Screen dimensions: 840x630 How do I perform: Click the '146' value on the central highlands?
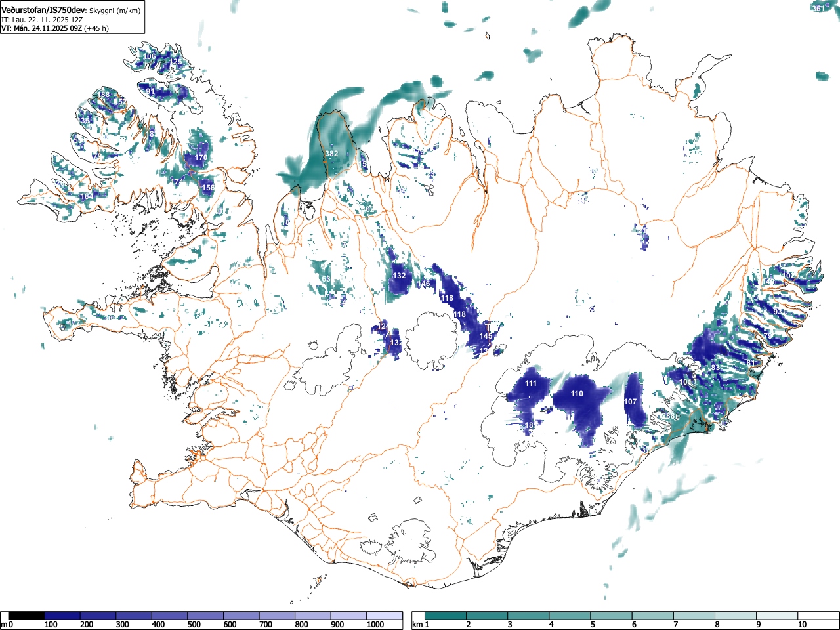[425, 283]
